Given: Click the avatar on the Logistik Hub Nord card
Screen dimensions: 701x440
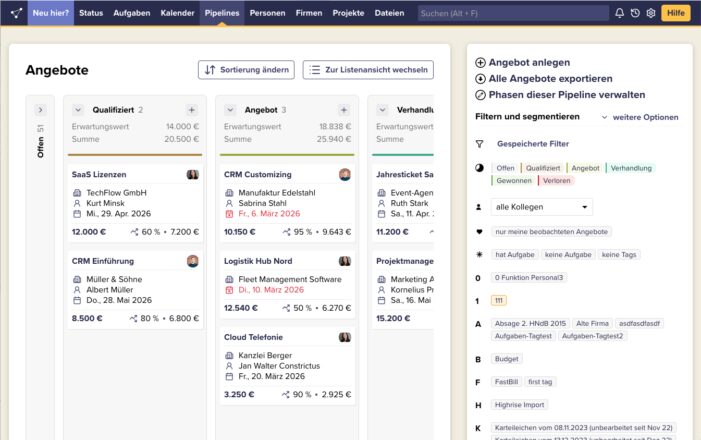Looking at the screenshot, I should click(345, 261).
